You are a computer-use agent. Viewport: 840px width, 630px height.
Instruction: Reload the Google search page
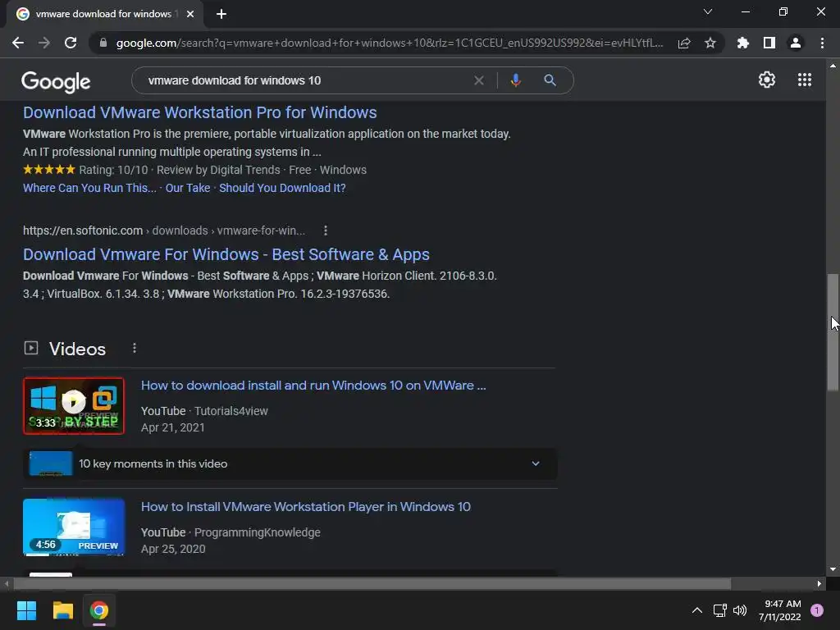click(71, 43)
